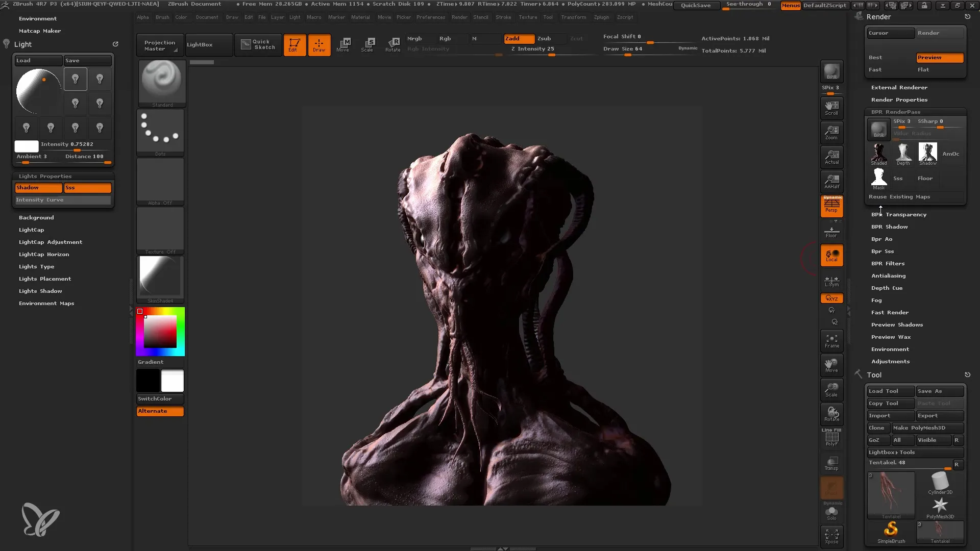
Task: Toggle Transp transparency mode
Action: [x=831, y=463]
